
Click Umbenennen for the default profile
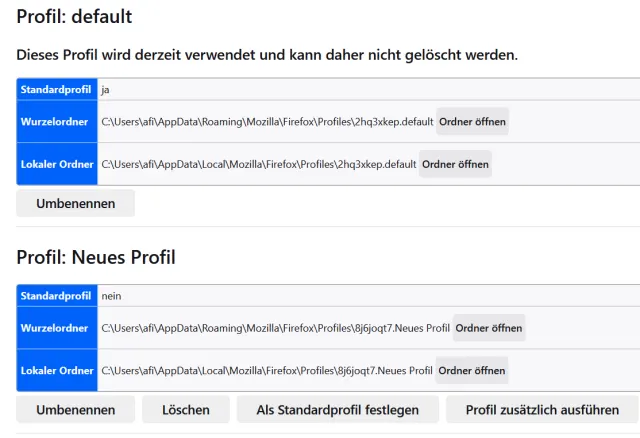point(75,203)
